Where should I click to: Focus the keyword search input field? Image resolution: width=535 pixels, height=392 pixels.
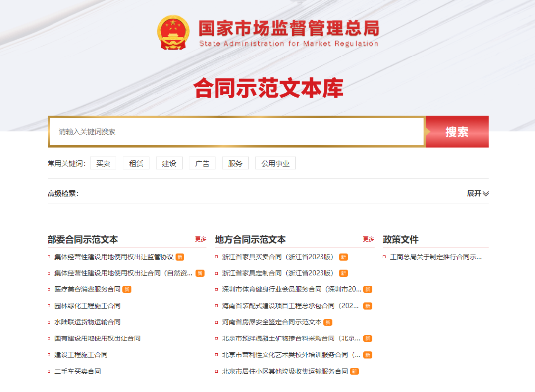(236, 132)
